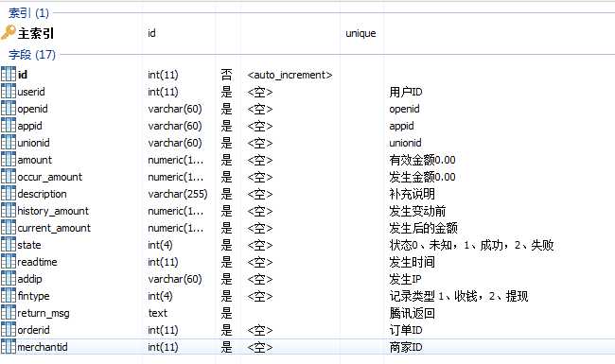Click the key icon beside 主索引

tap(8, 32)
